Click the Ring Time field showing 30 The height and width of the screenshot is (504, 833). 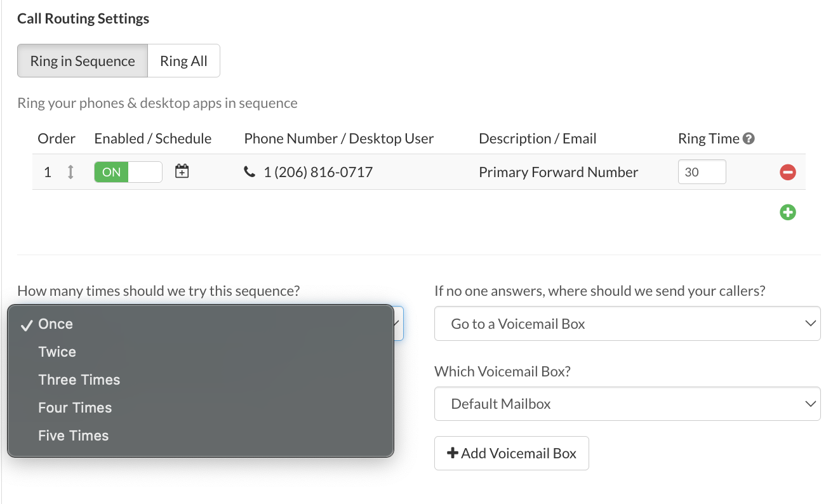pos(702,172)
